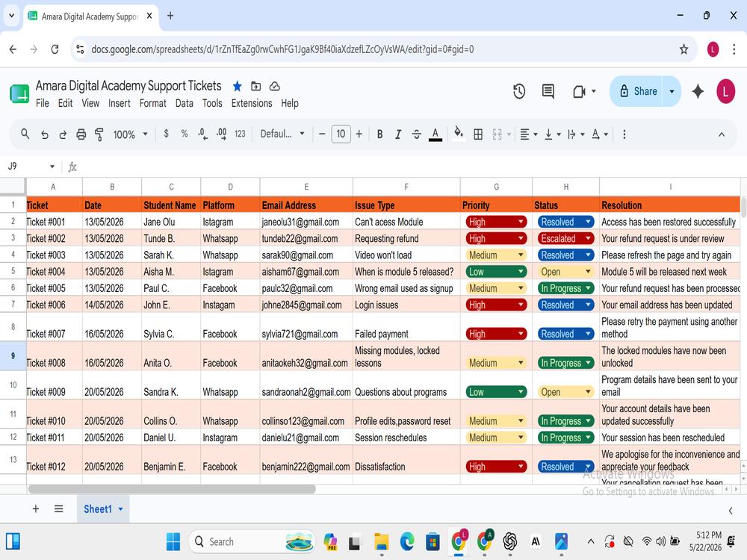Select the Paint format roller icon
This screenshot has width=747, height=560.
point(99,134)
